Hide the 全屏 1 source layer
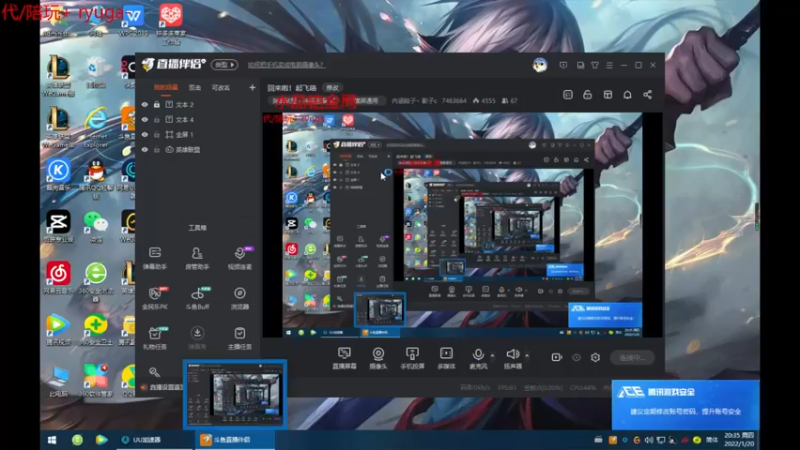The height and width of the screenshot is (450, 800). pos(145,135)
